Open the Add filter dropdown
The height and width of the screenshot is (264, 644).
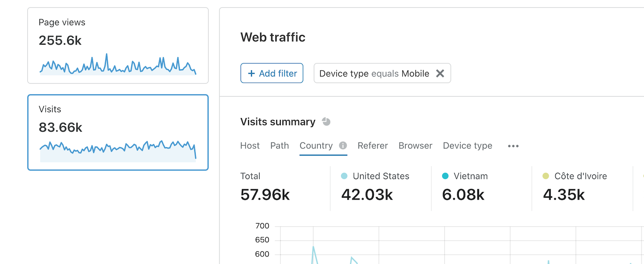272,73
